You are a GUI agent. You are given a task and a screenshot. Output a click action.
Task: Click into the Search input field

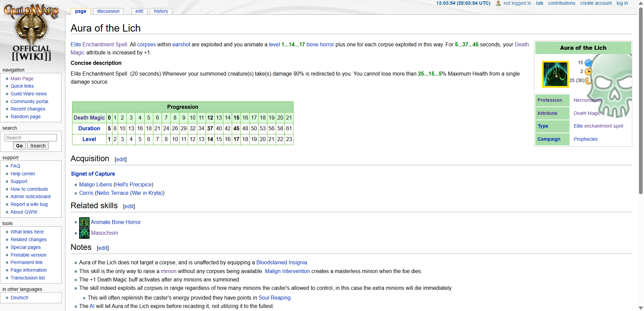(31, 138)
